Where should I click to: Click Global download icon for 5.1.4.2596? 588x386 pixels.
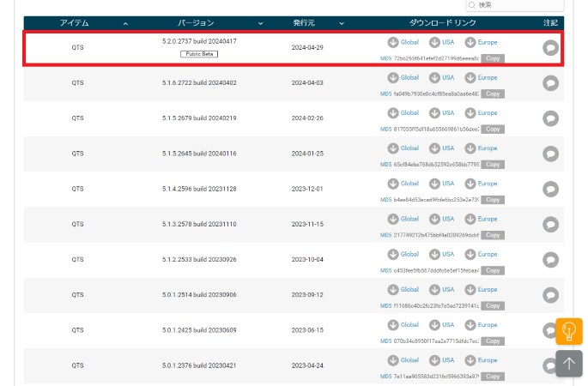(x=393, y=184)
